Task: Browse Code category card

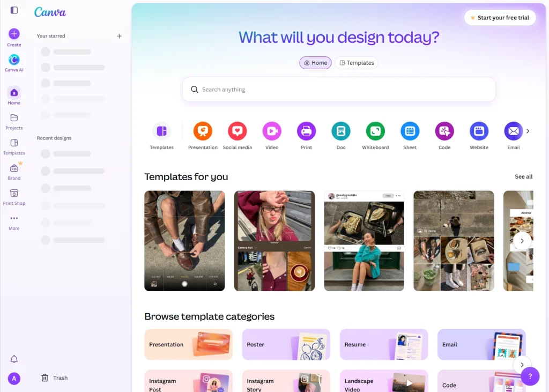Action: pyautogui.click(x=481, y=381)
